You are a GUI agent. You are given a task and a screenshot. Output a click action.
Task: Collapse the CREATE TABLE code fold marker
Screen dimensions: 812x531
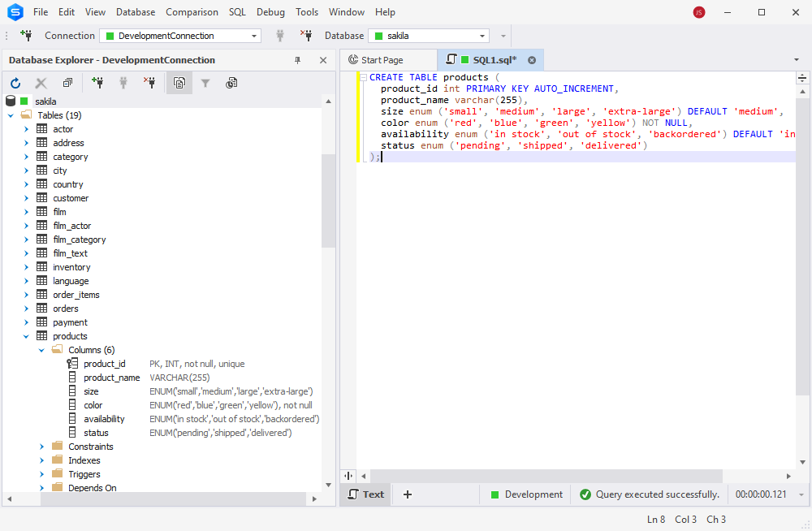tap(364, 78)
